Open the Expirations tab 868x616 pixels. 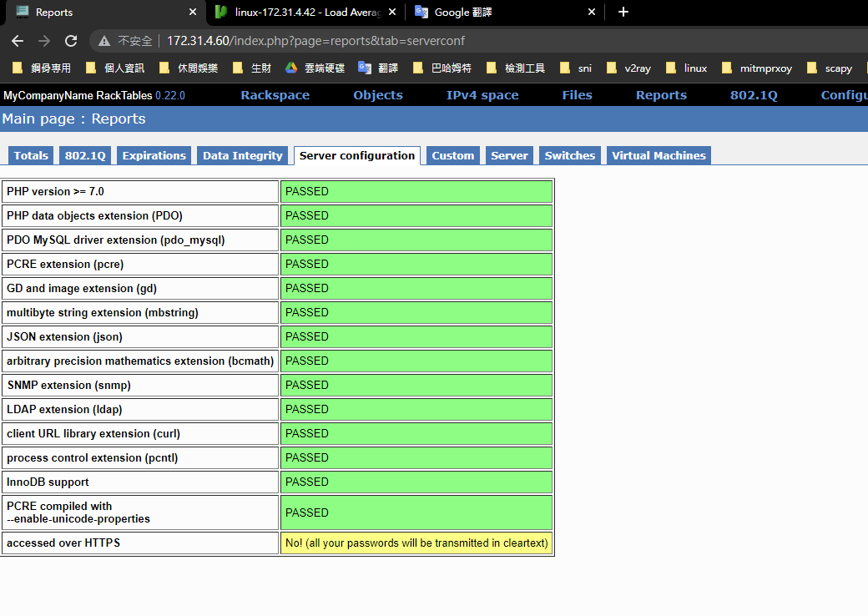coord(154,156)
